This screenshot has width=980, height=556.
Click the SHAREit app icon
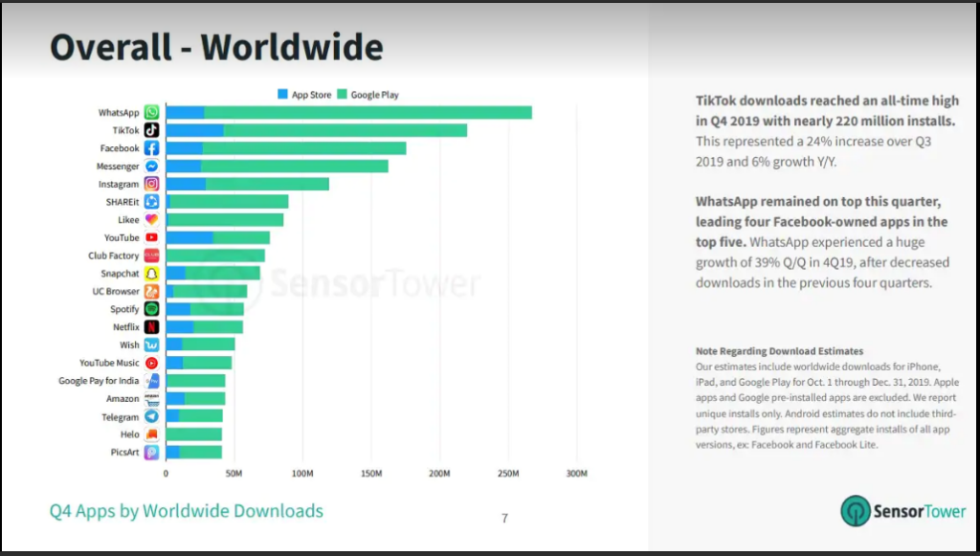coord(151,202)
